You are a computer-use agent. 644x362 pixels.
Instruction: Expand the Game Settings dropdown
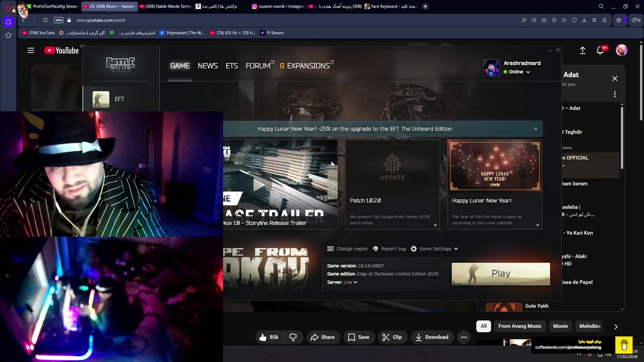click(x=434, y=248)
